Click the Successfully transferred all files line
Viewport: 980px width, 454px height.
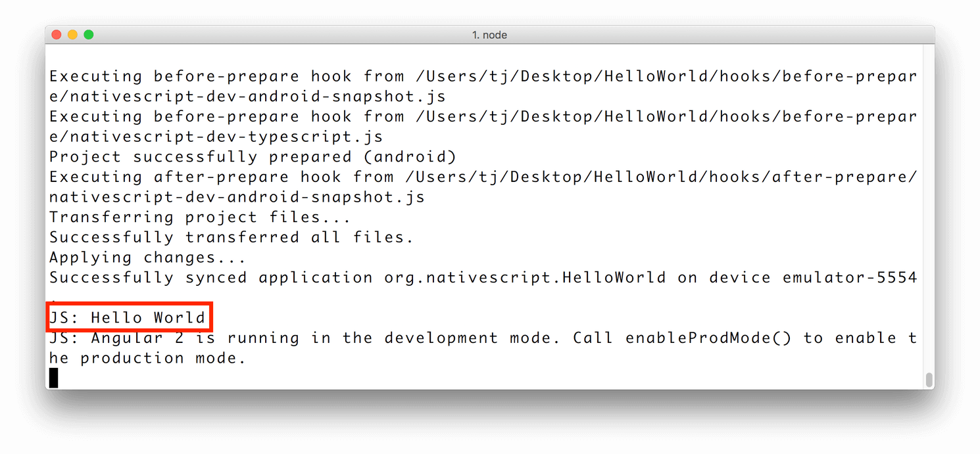[x=230, y=237]
